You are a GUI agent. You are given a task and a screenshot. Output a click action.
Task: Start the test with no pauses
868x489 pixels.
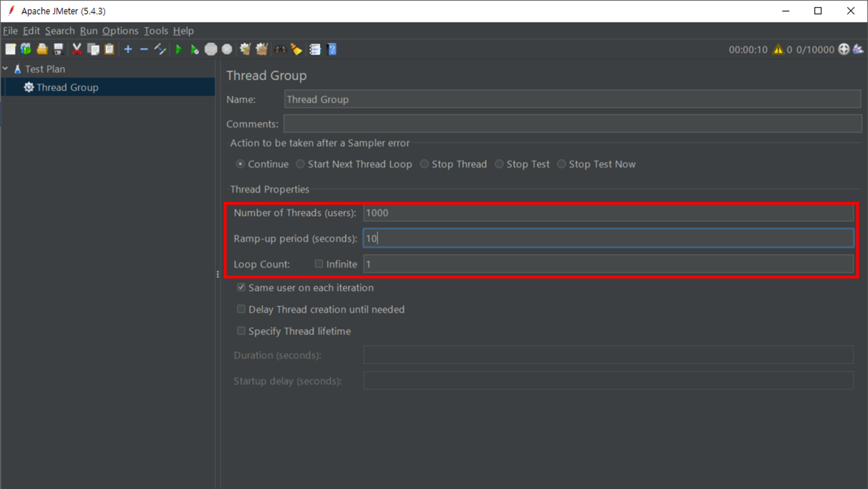tap(194, 49)
